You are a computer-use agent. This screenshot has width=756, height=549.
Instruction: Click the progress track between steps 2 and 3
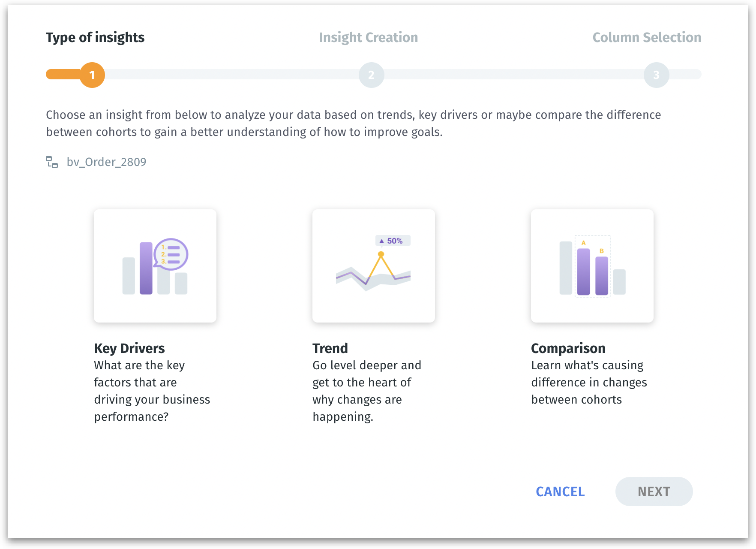(513, 75)
